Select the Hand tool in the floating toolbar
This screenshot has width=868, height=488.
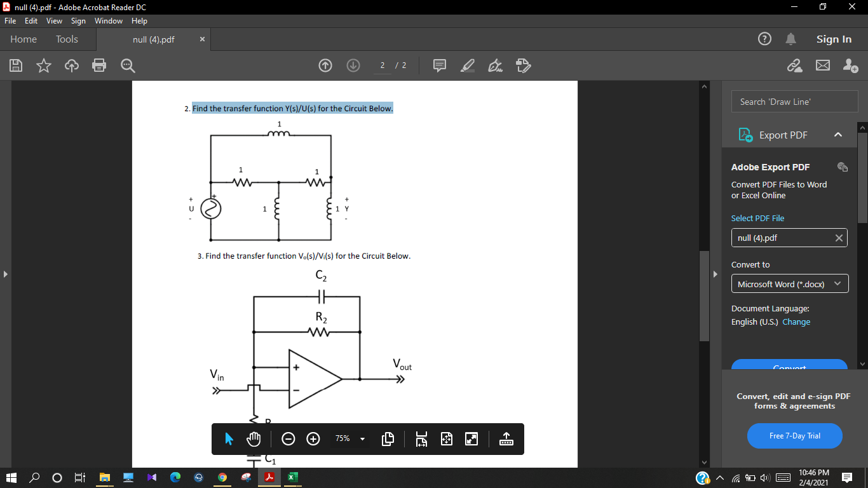click(253, 438)
